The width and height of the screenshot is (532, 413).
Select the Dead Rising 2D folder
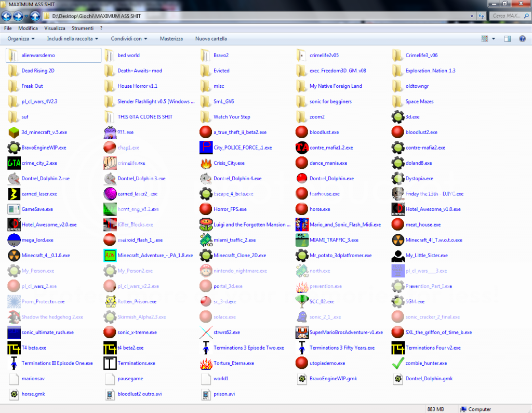[x=14, y=71]
